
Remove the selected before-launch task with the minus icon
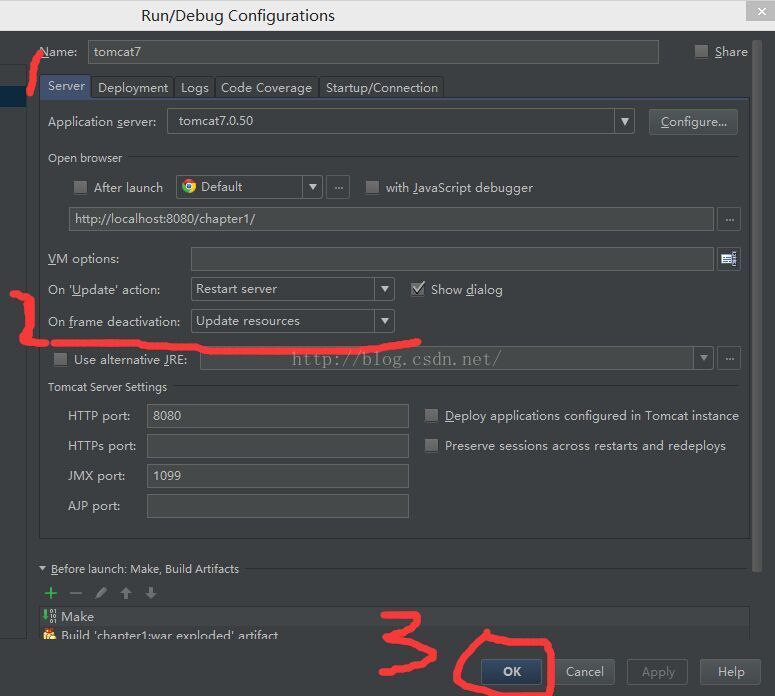point(76,593)
